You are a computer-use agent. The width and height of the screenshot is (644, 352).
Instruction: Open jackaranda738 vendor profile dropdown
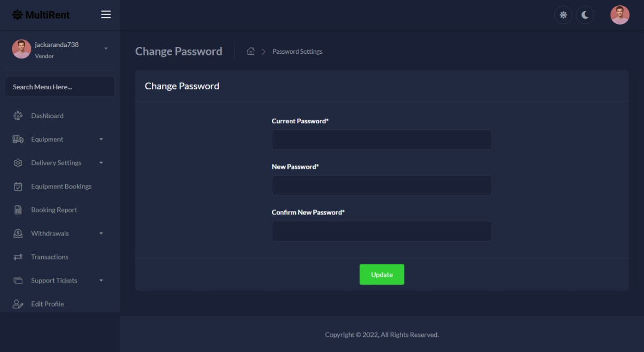(106, 49)
